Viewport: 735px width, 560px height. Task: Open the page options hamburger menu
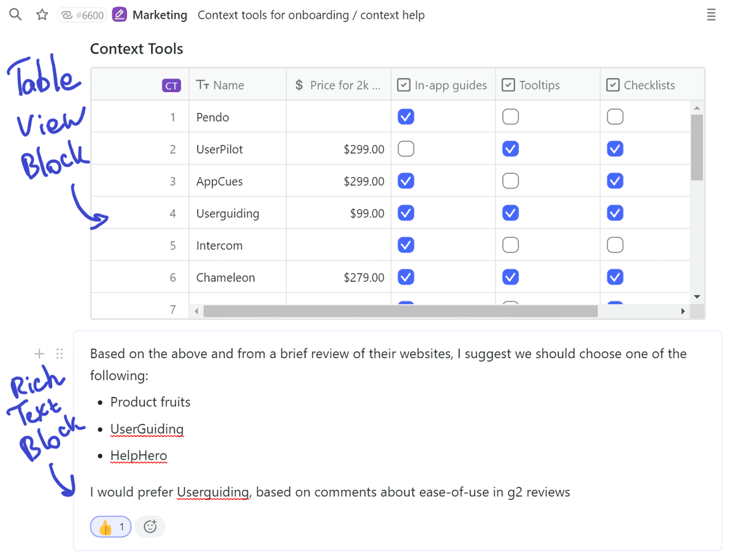(x=711, y=14)
